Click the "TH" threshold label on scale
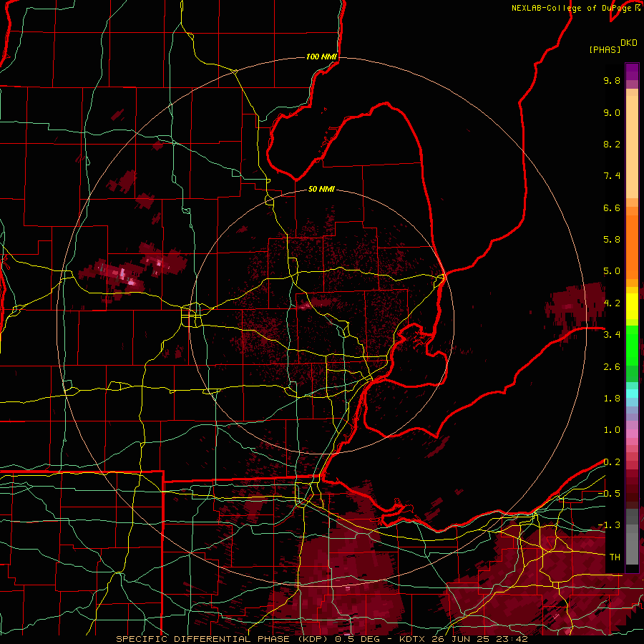 point(615,557)
